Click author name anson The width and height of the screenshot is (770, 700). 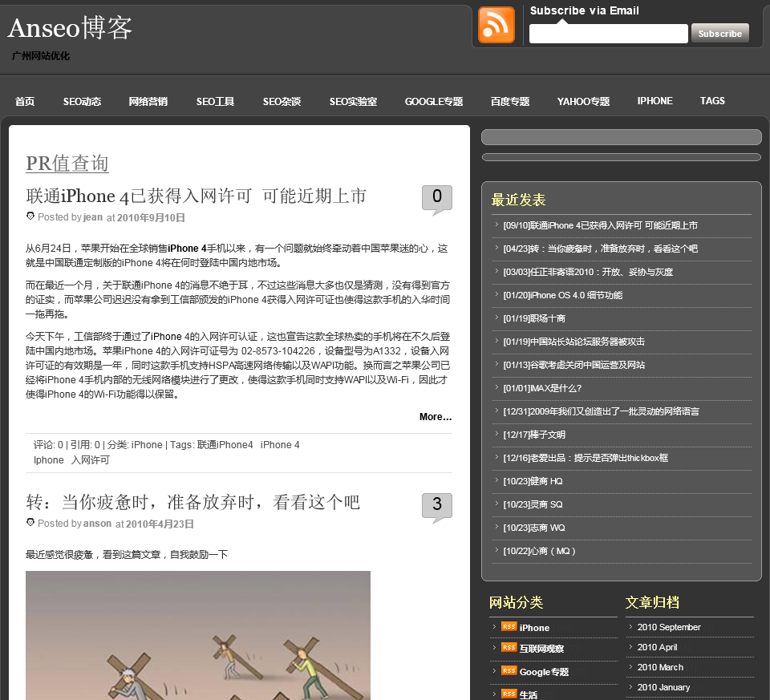click(97, 524)
